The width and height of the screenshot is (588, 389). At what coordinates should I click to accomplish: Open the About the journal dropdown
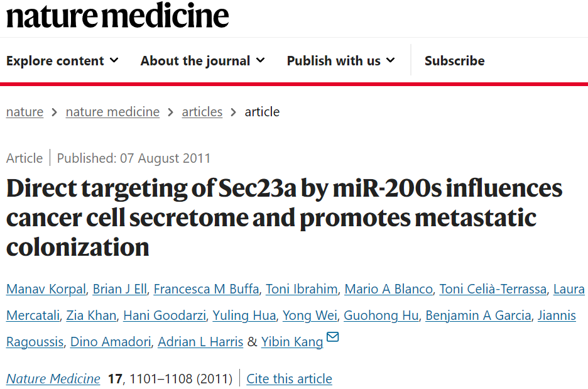tap(202, 61)
